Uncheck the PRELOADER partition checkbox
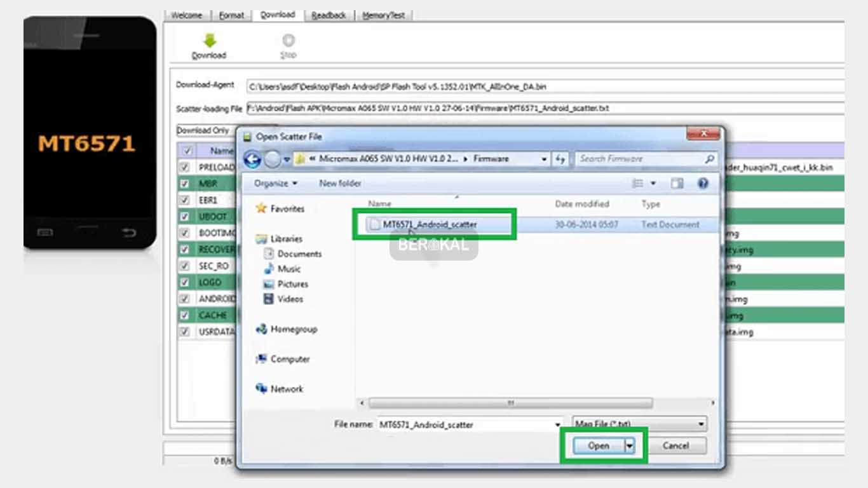Screen dimensions: 868x488 pos(184,168)
